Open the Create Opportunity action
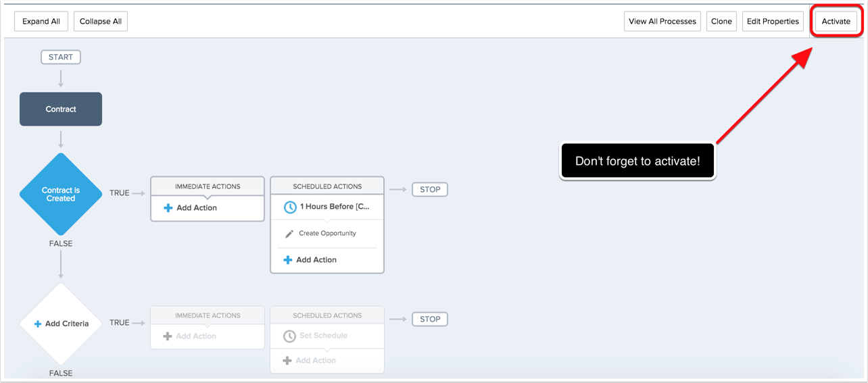 327,233
